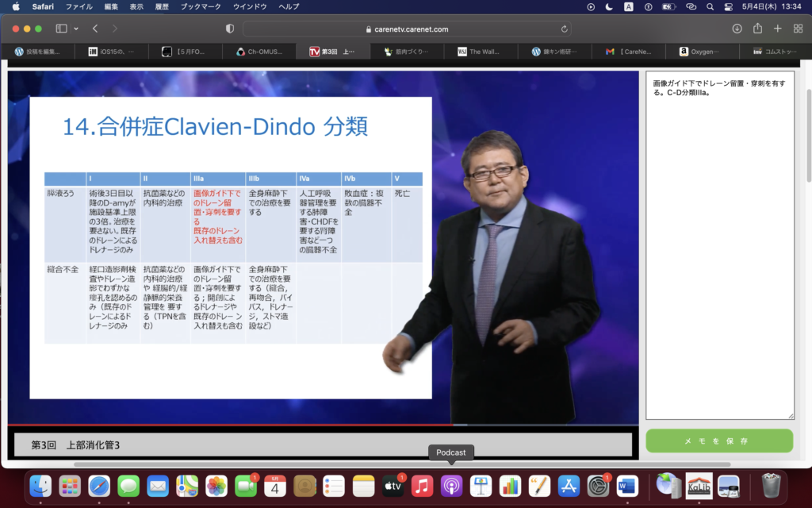This screenshot has width=812, height=508.
Task: Switch to the Oxygen Amazon tab
Action: pos(704,52)
